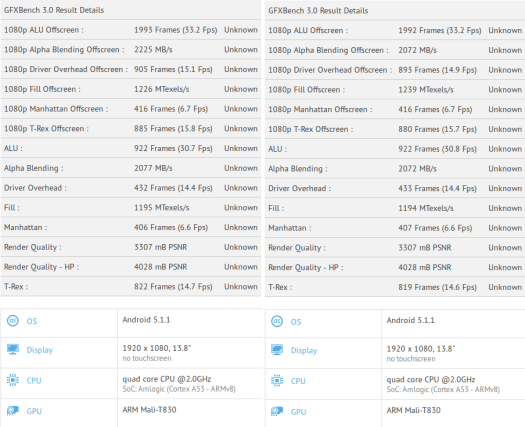Viewport: 525px width, 427px height.
Task: Click right GFXBench 3.0 Result Details header
Action: pyautogui.click(x=318, y=11)
